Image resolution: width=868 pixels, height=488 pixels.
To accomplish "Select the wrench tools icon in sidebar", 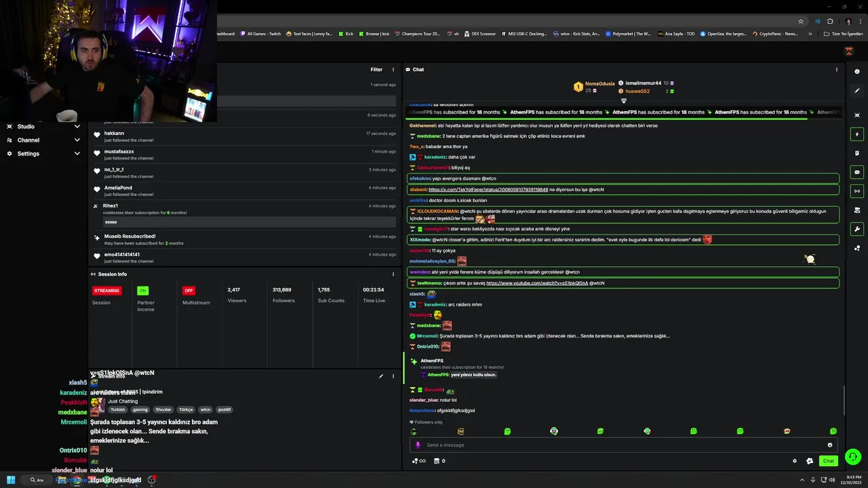I will tap(857, 229).
